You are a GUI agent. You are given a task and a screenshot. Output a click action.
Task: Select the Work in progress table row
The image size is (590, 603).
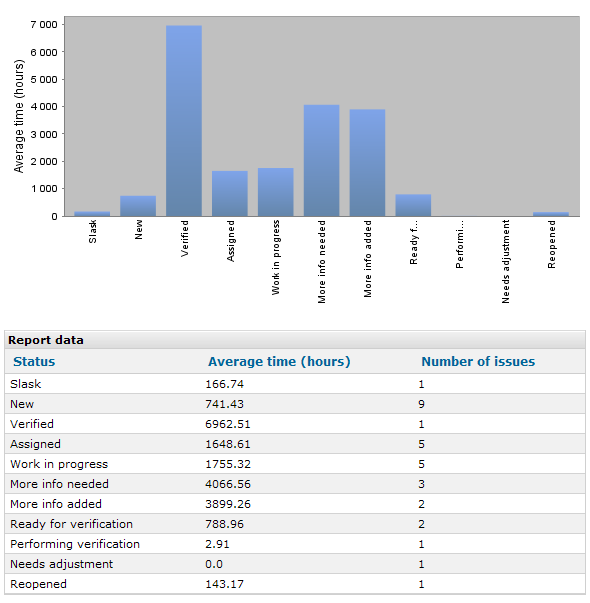(x=295, y=464)
